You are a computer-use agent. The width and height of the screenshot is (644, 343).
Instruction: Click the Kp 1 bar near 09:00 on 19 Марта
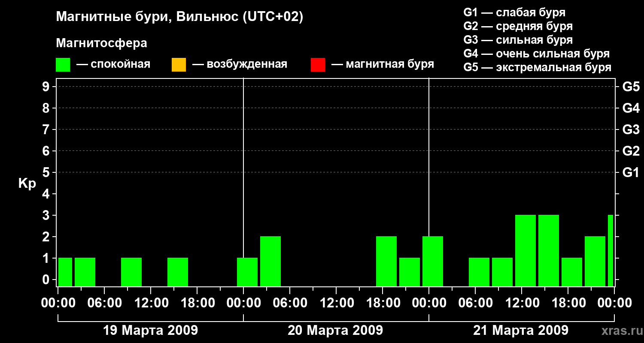point(131,272)
